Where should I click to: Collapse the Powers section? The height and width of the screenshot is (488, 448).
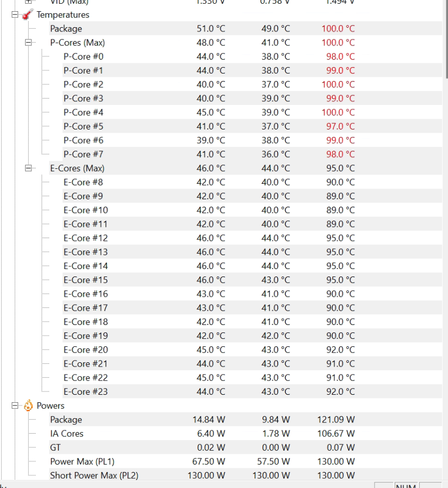point(15,406)
